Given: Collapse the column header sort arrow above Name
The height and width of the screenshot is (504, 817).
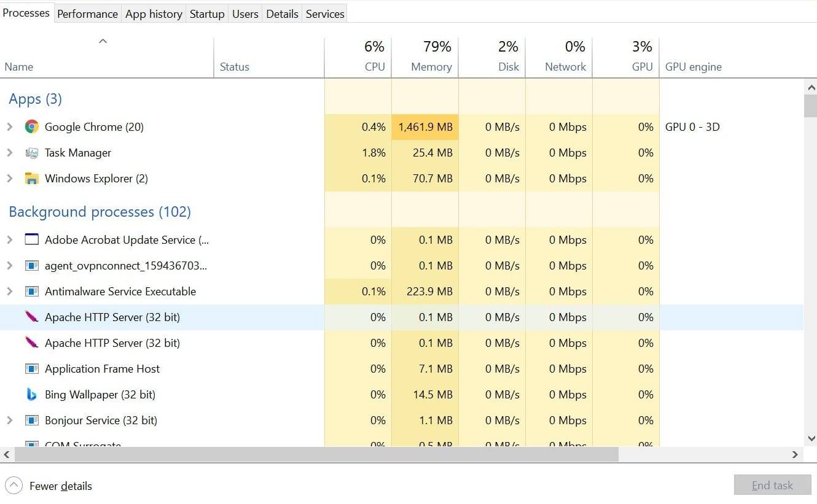Looking at the screenshot, I should [x=103, y=41].
